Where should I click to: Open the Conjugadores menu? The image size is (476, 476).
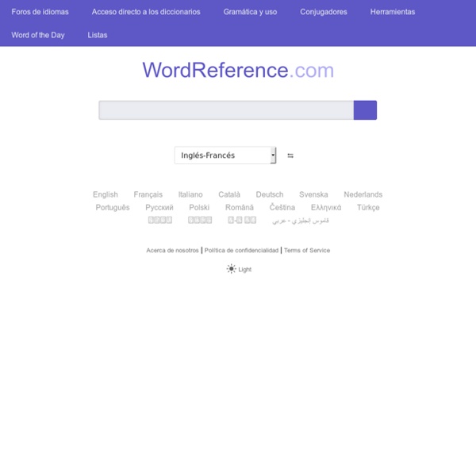(323, 12)
